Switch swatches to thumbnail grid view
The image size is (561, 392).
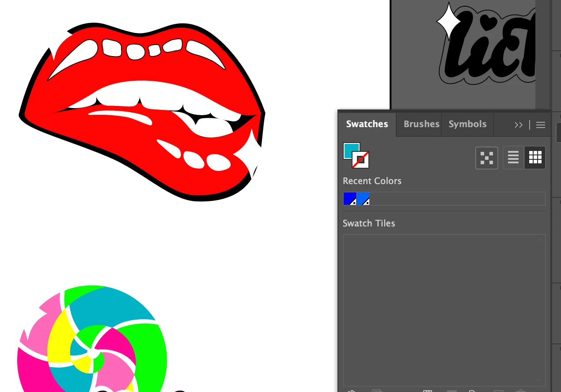[535, 158]
